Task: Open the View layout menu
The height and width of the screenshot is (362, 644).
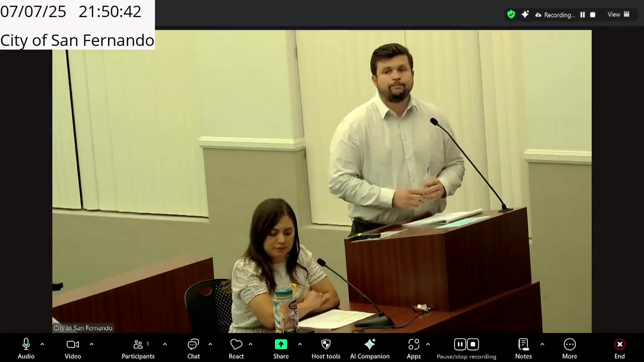Action: pos(618,14)
